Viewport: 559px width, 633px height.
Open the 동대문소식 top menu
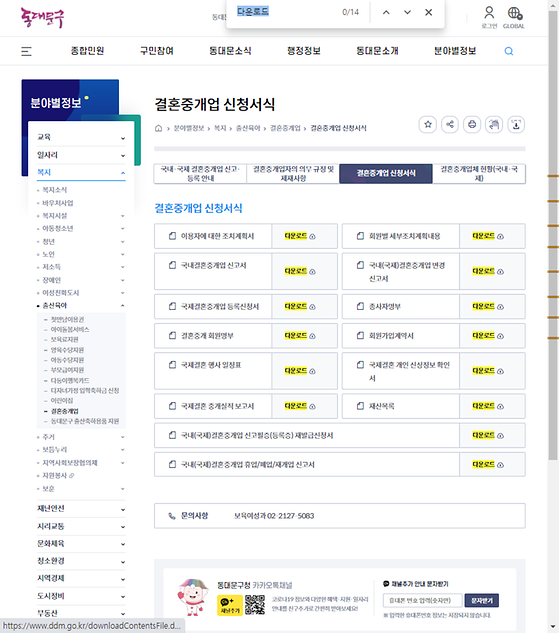pyautogui.click(x=230, y=51)
